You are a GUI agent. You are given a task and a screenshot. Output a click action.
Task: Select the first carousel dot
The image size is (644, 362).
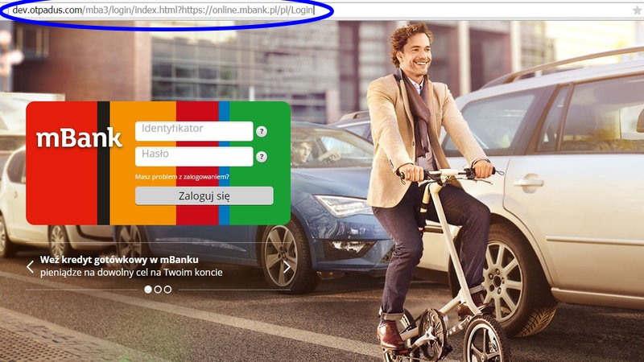(148, 290)
